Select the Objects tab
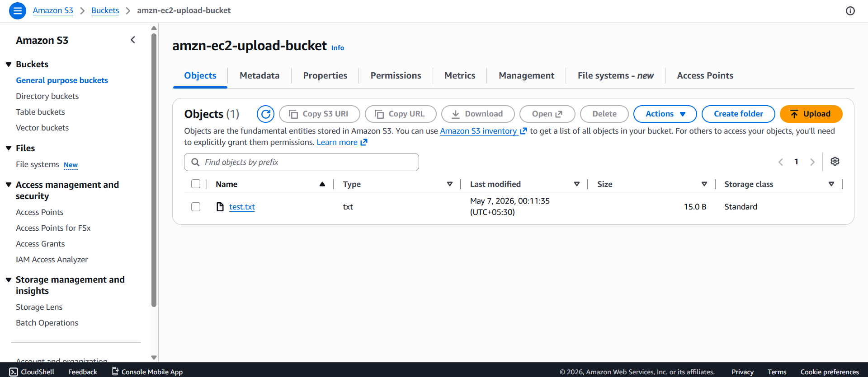The width and height of the screenshot is (868, 377). click(x=200, y=76)
